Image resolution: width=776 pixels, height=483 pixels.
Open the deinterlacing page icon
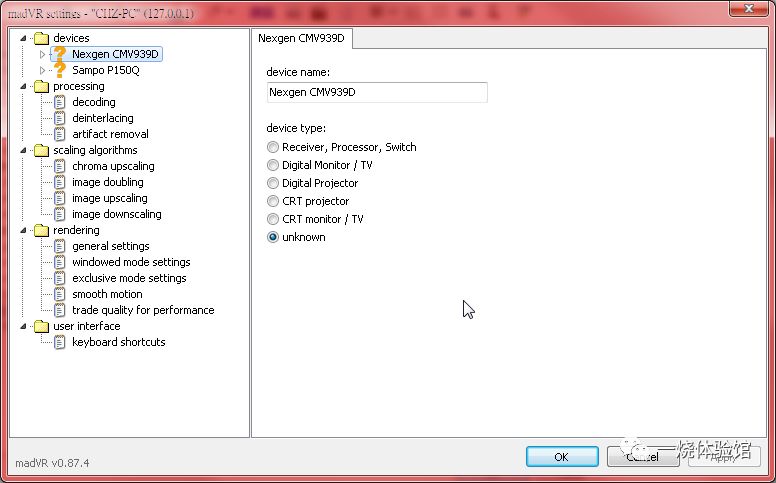(x=59, y=118)
